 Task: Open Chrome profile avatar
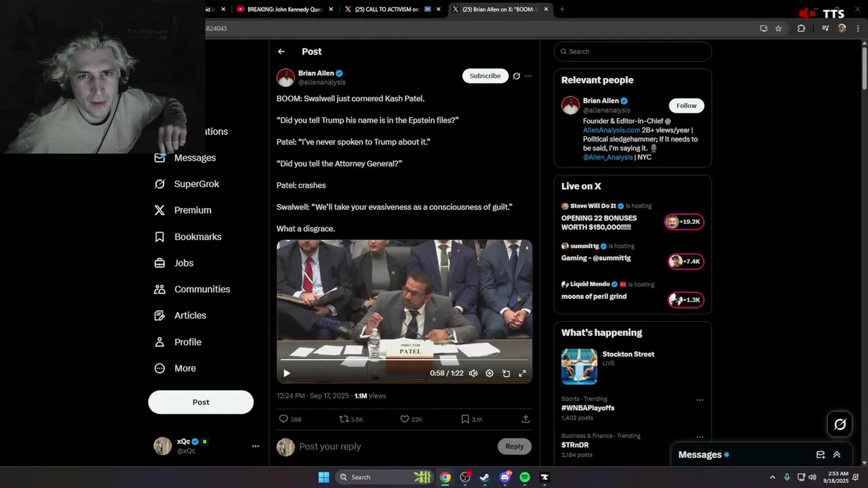pyautogui.click(x=842, y=28)
